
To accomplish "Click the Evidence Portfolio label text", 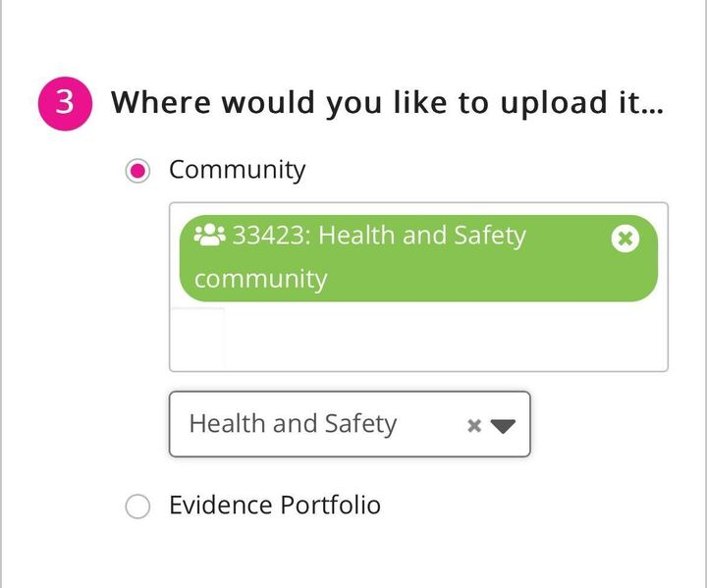I will coord(274,506).
